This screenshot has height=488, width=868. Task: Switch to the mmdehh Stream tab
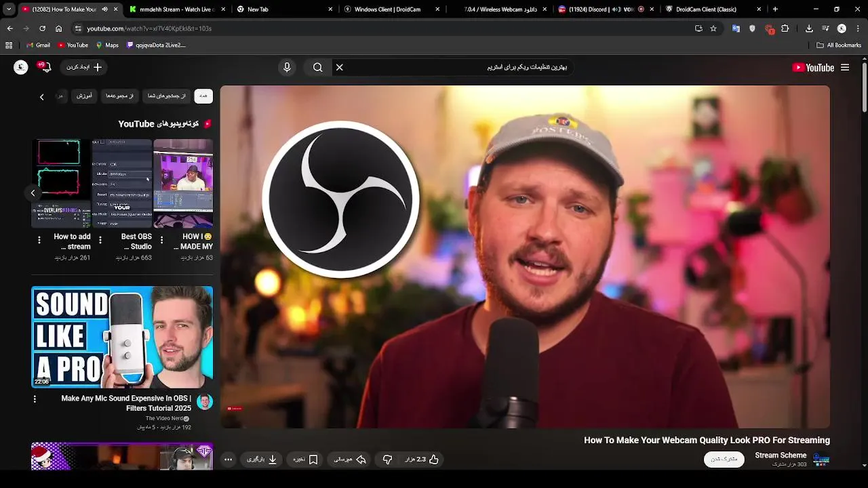tap(176, 9)
